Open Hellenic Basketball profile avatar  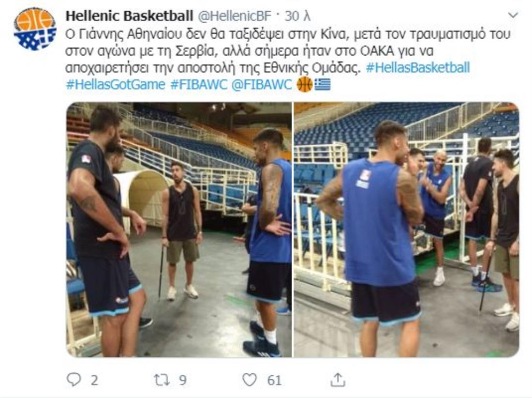pos(35,30)
